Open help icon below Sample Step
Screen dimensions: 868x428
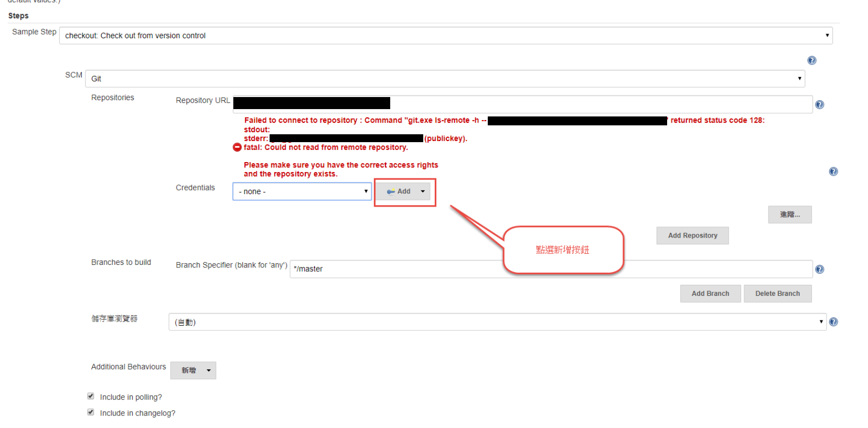tap(812, 60)
